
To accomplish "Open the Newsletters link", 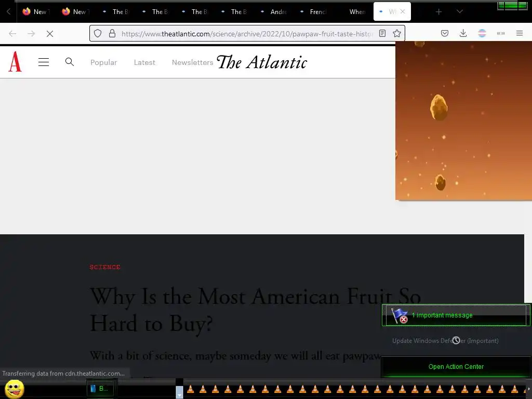I will click(192, 62).
